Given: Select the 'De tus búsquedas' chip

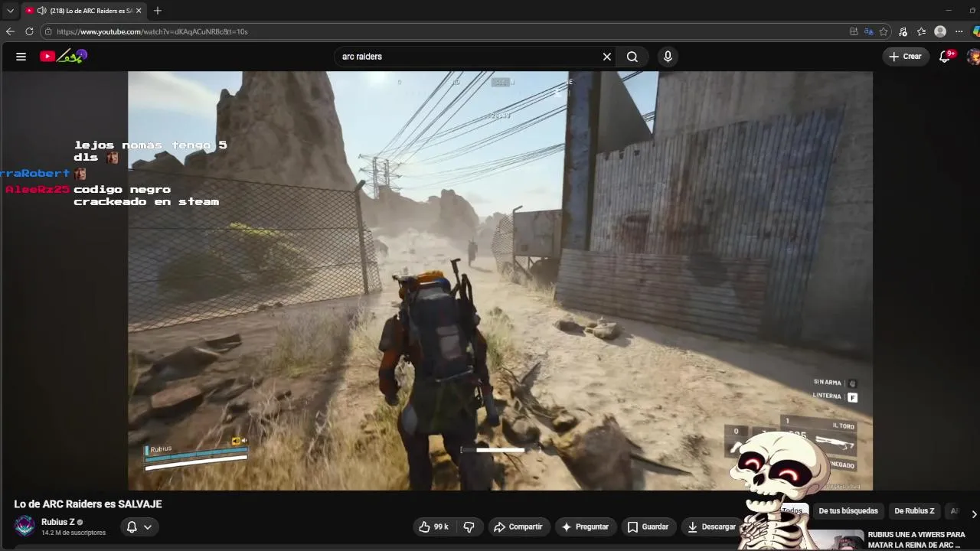Looking at the screenshot, I should [x=848, y=510].
